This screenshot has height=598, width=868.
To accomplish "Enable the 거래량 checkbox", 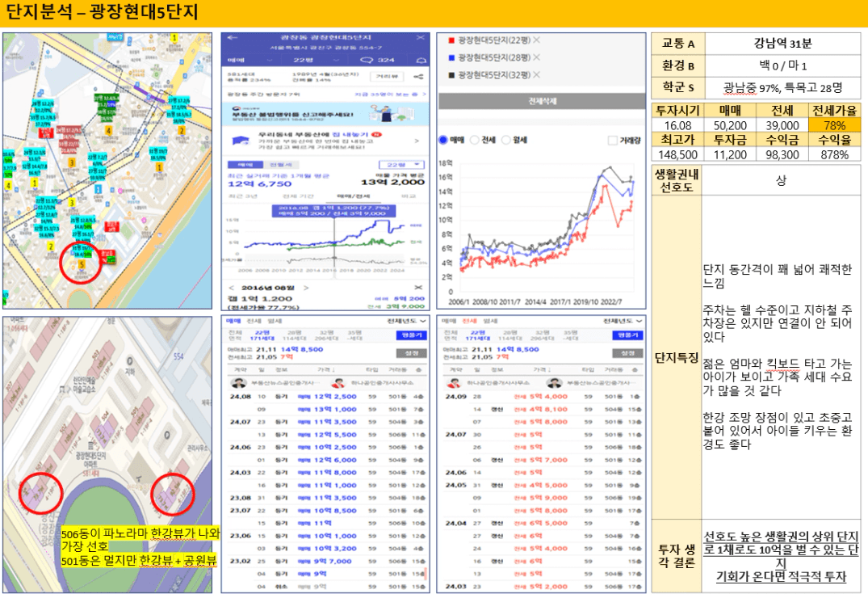I will (612, 141).
